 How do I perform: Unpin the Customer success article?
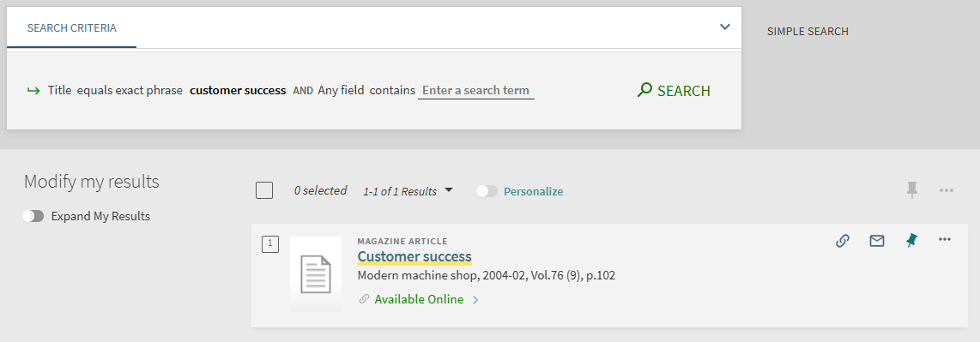click(912, 240)
